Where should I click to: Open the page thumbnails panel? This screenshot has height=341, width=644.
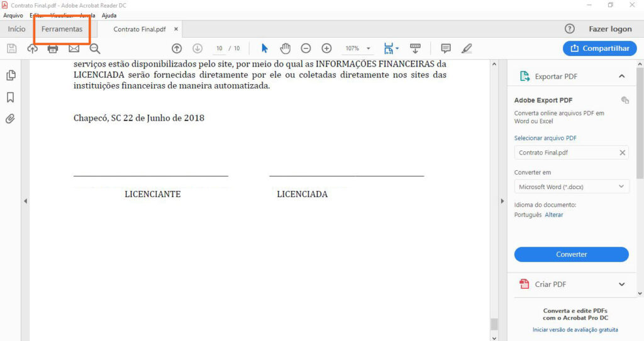[x=11, y=75]
